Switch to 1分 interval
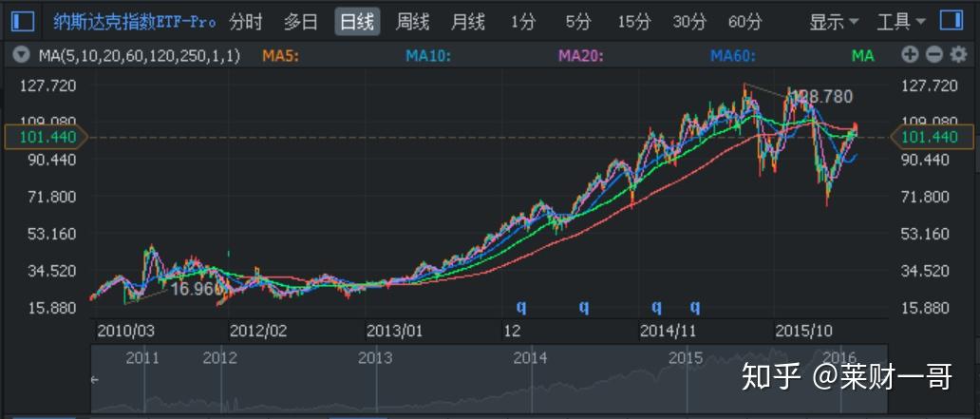Screen dimensions: 980x419 523,23
